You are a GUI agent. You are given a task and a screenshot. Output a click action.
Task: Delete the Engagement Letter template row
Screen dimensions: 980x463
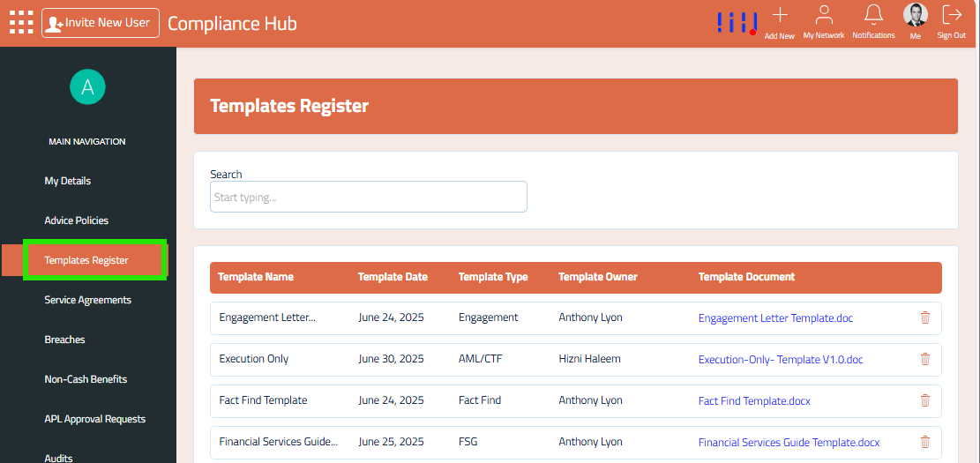pyautogui.click(x=925, y=317)
